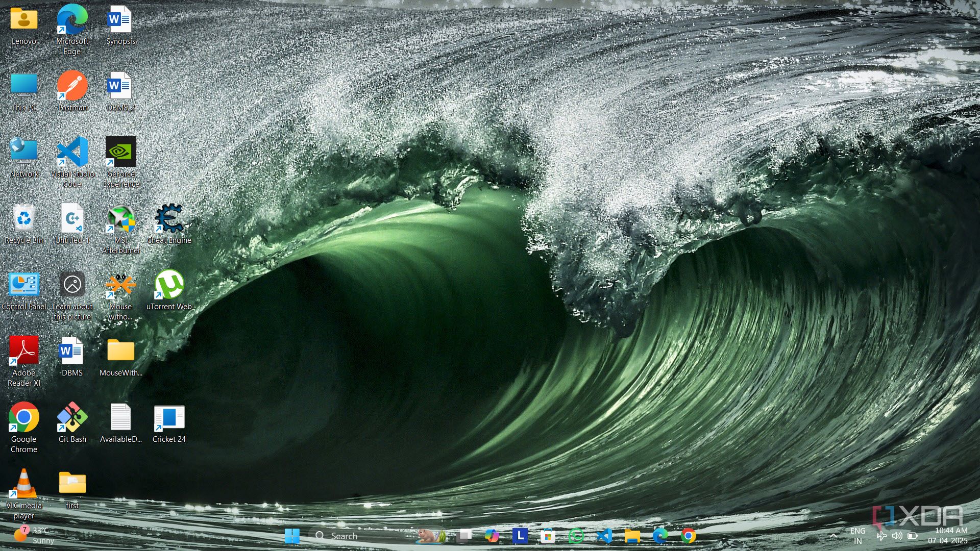Click the volume speaker tray icon
Screen dimensions: 980x551
[897, 536]
